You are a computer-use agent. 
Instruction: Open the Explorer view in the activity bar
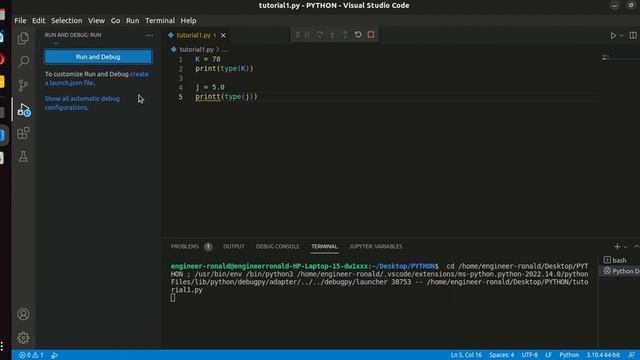tap(23, 38)
